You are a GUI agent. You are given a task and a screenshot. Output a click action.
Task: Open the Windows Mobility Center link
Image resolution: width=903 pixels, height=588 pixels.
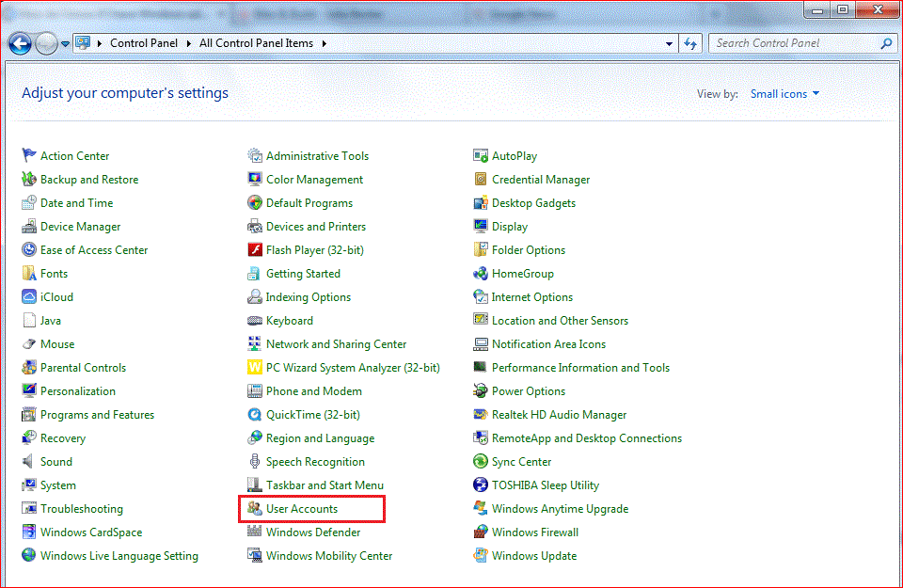(x=329, y=556)
